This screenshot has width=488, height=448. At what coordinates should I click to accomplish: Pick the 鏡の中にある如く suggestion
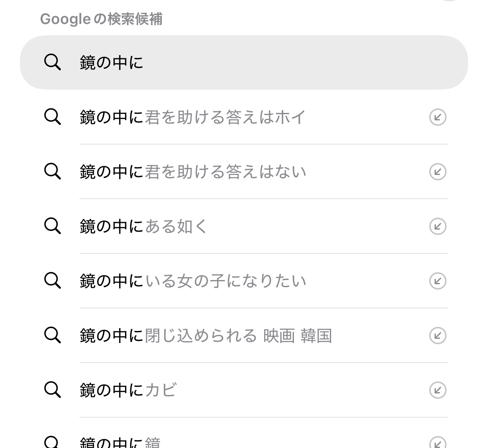tap(144, 227)
